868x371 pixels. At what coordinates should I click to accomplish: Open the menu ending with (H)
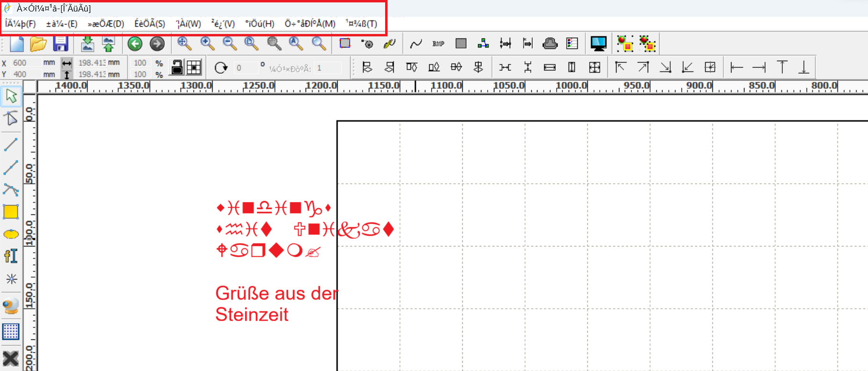[260, 23]
